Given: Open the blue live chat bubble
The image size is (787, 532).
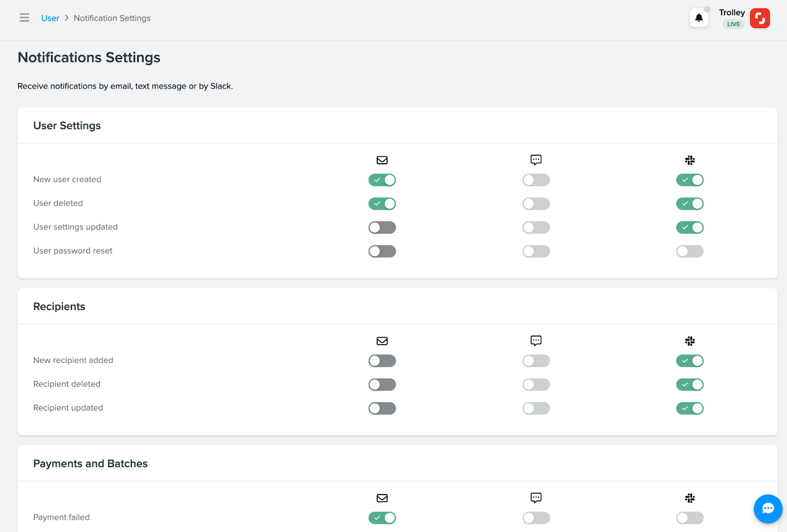Looking at the screenshot, I should pyautogui.click(x=768, y=508).
